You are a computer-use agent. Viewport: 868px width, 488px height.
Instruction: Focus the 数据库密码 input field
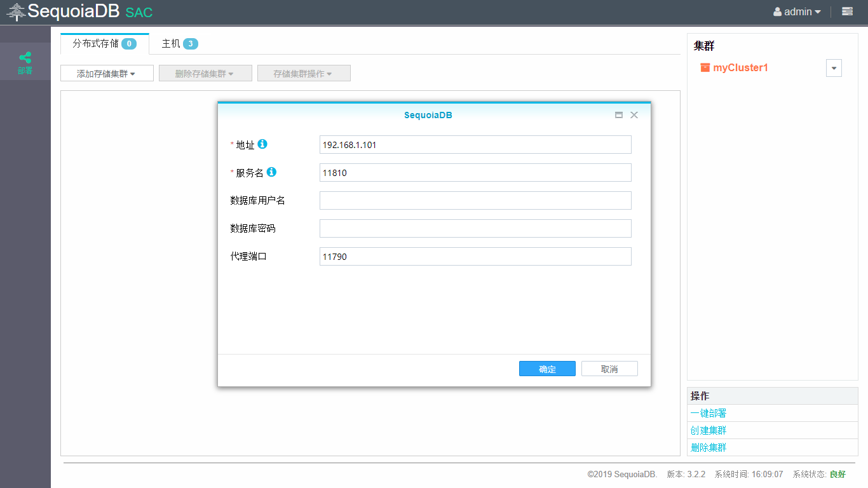pos(475,228)
